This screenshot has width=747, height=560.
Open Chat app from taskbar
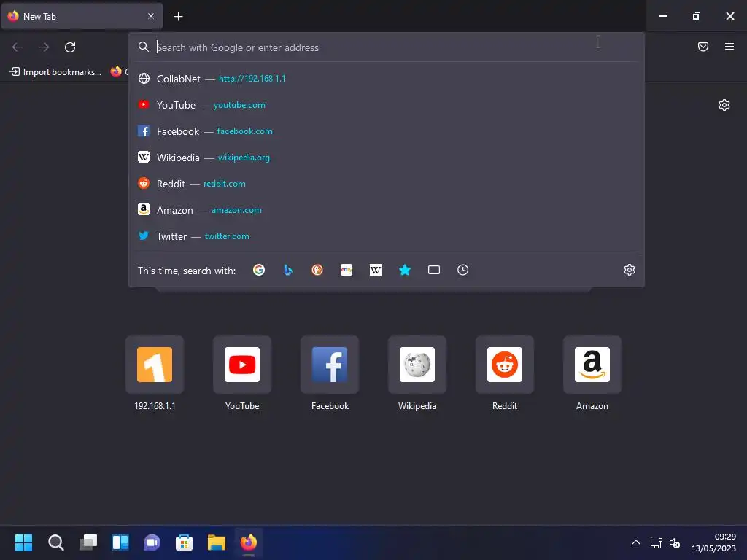coord(152,542)
